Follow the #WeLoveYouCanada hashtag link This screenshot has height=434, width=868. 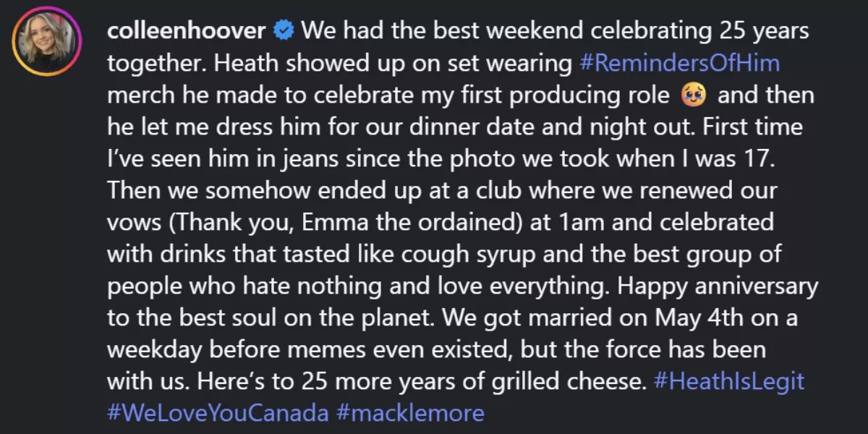pyautogui.click(x=217, y=413)
